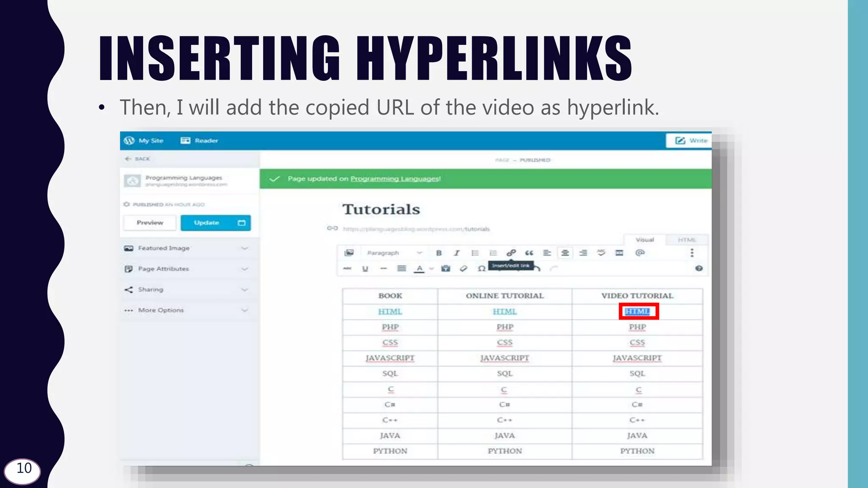The image size is (868, 488).
Task: Click the Published an hour ago status
Action: coord(164,205)
